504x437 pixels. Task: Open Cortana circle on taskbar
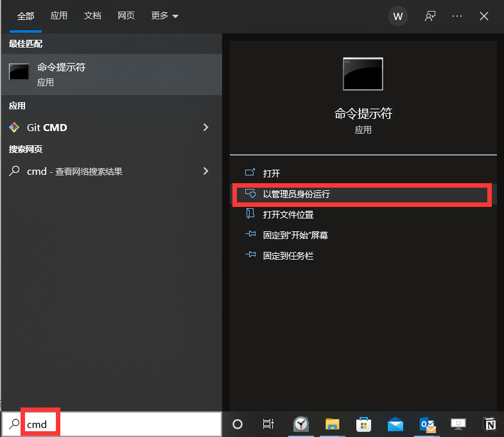[x=238, y=424]
